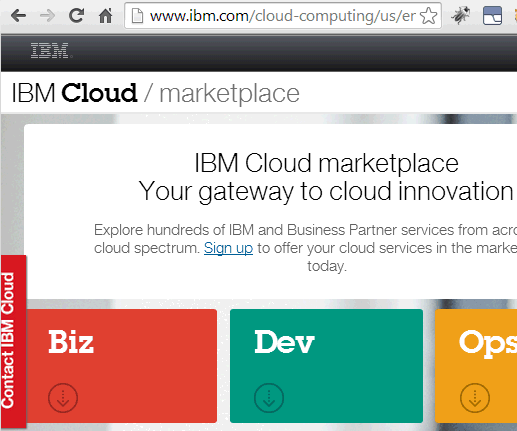The image size is (517, 431).
Task: Click the IBM Cloud title link
Action: (x=74, y=93)
